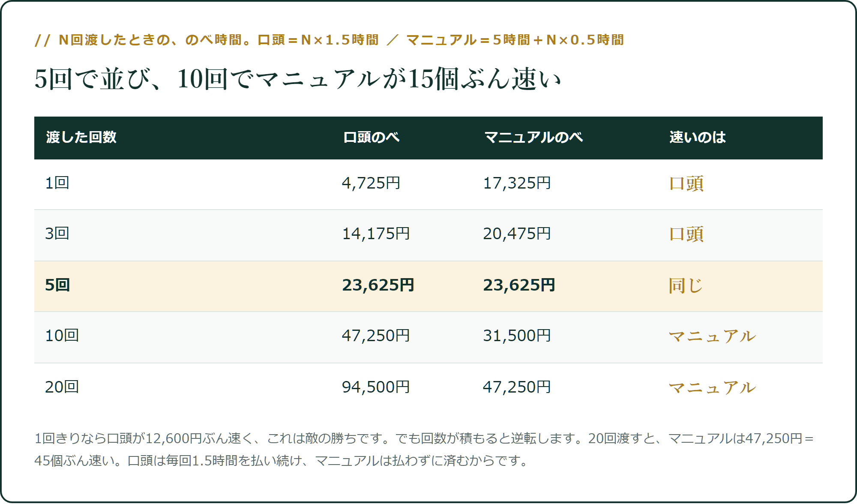Click the '渡した回数' column header
857x504 pixels.
tap(81, 138)
